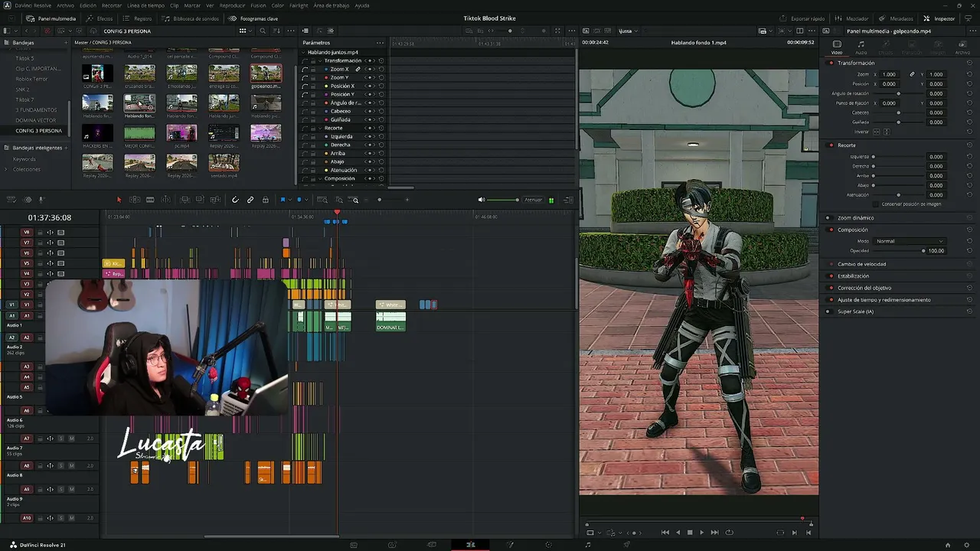
Task: Toggle loop playback in the viewer
Action: click(x=729, y=533)
